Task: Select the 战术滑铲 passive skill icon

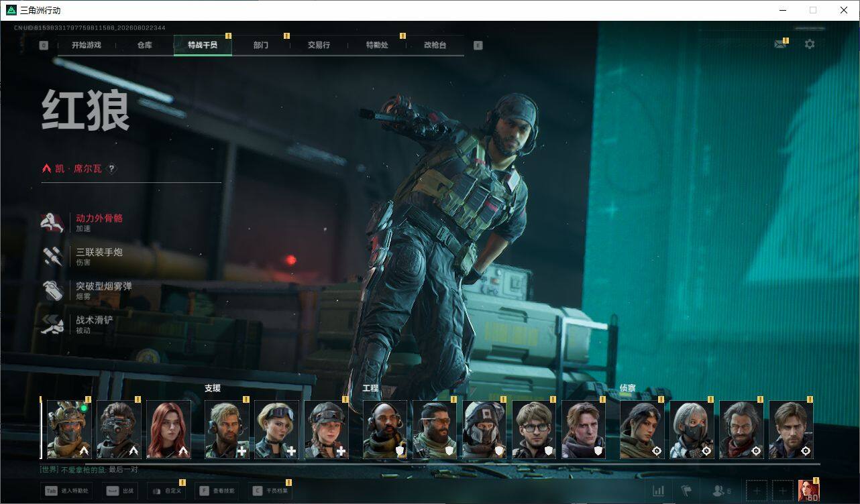Action: pyautogui.click(x=52, y=324)
